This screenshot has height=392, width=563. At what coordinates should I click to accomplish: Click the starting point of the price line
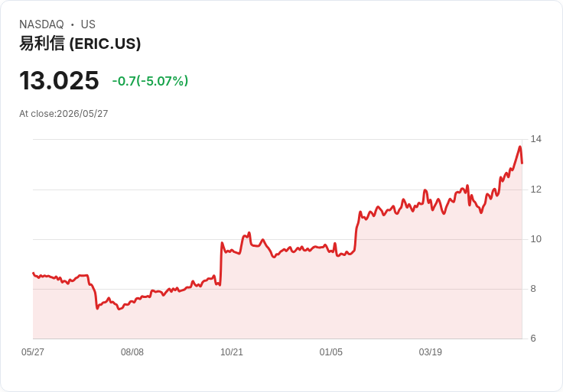[x=33, y=273]
